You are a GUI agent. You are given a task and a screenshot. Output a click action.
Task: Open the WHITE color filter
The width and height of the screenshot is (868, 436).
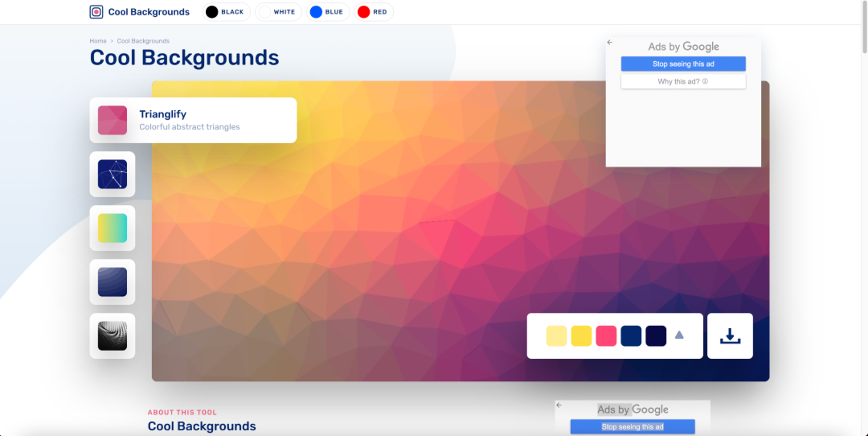click(x=278, y=12)
